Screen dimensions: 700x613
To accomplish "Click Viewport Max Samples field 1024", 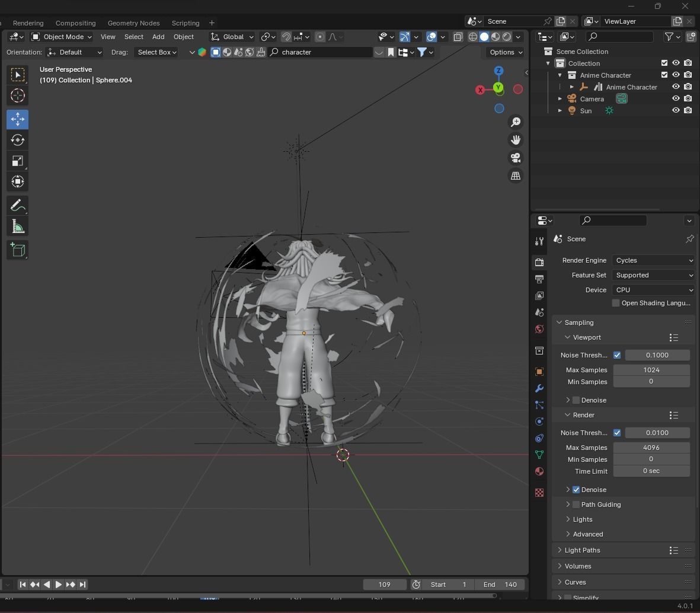I will pos(651,370).
